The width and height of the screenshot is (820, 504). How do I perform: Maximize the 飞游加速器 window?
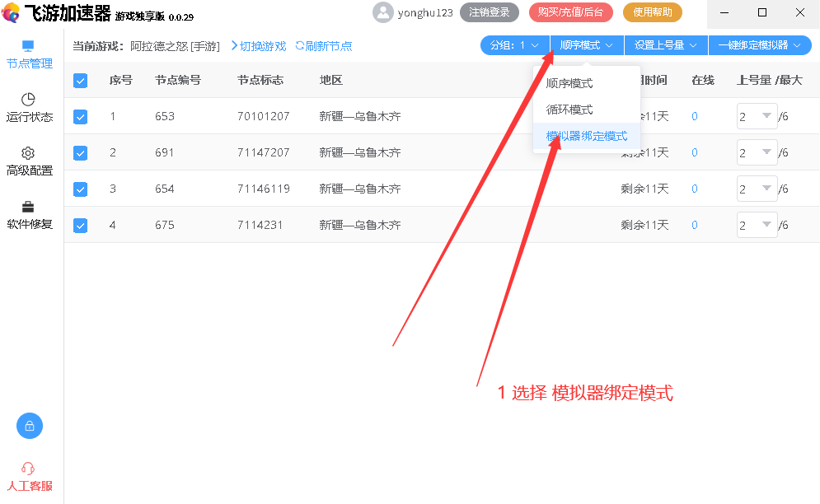click(762, 12)
